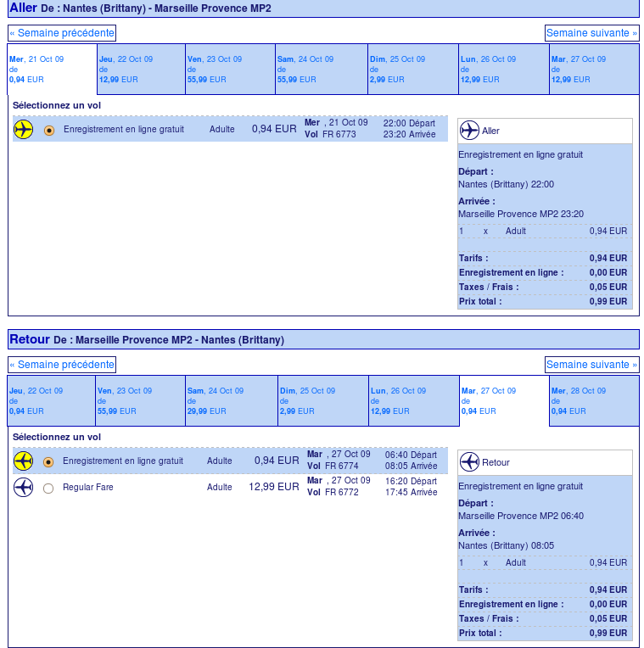
Task: Choose Regular Fare 12,99 EUR radio button
Action: (x=48, y=489)
